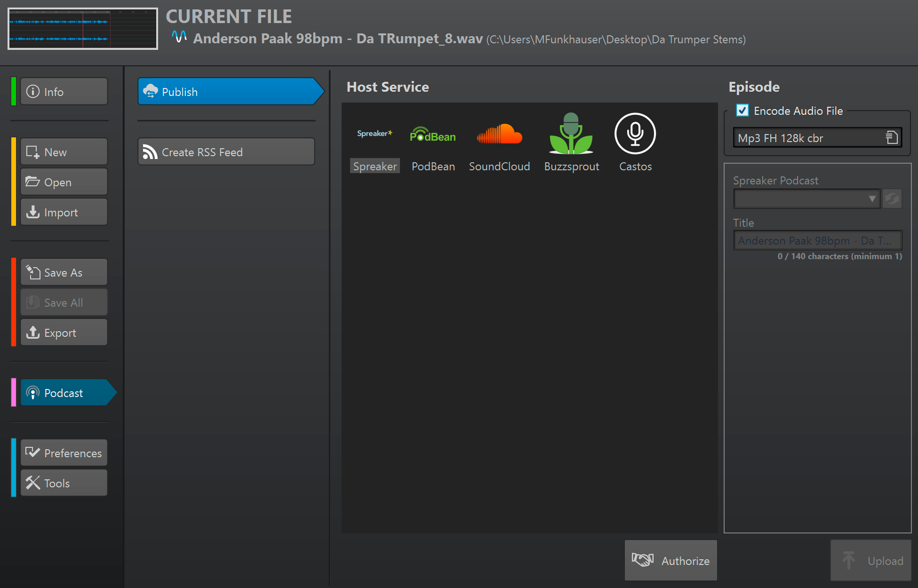Switch to Create RSS Feed section
Image resolution: width=918 pixels, height=588 pixels.
[226, 152]
